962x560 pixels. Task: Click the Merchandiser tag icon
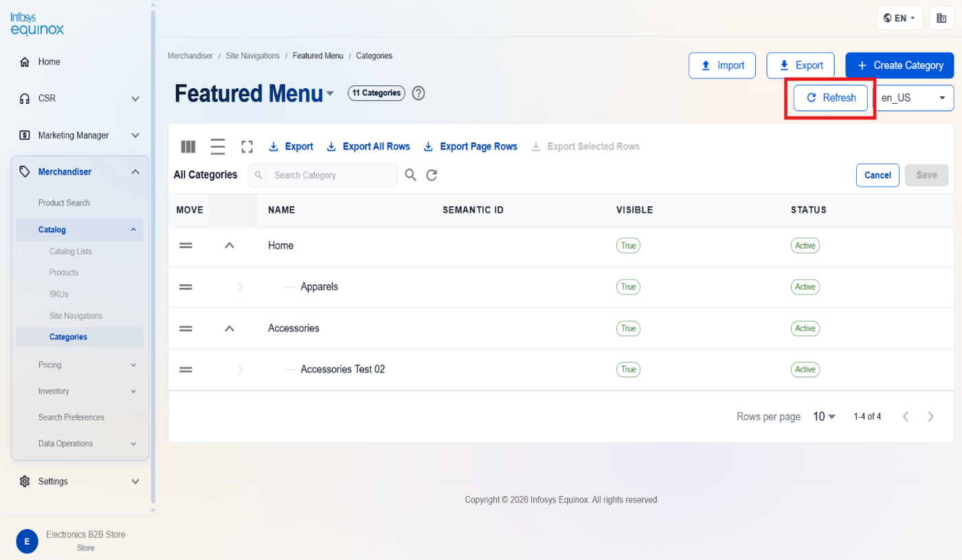click(x=25, y=172)
